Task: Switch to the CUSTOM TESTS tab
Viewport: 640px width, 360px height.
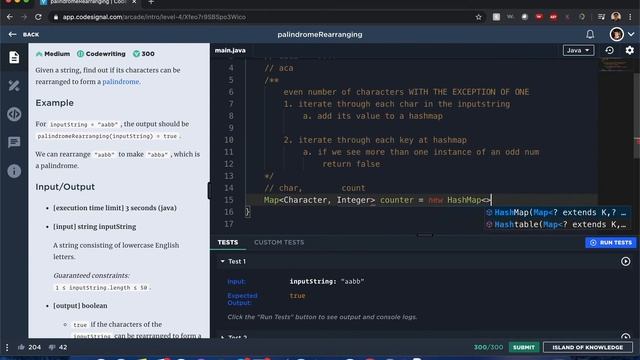Action: click(x=279, y=242)
